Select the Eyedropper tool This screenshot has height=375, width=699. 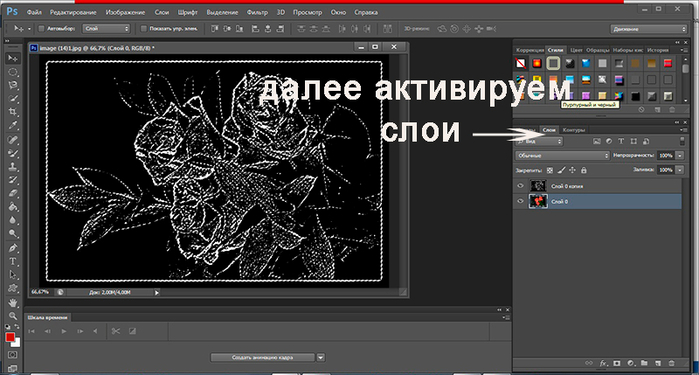(12, 125)
